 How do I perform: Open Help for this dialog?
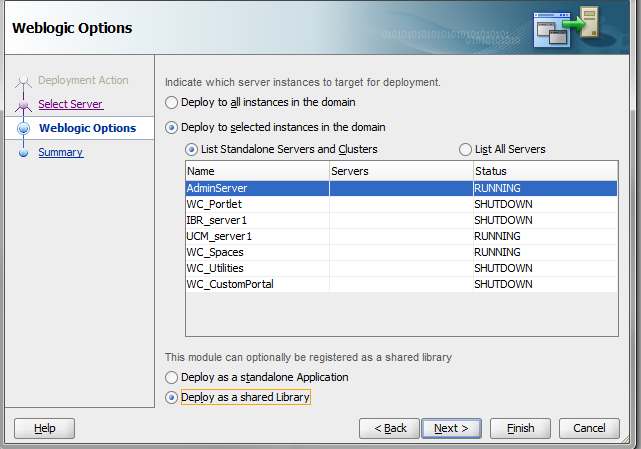[x=45, y=428]
